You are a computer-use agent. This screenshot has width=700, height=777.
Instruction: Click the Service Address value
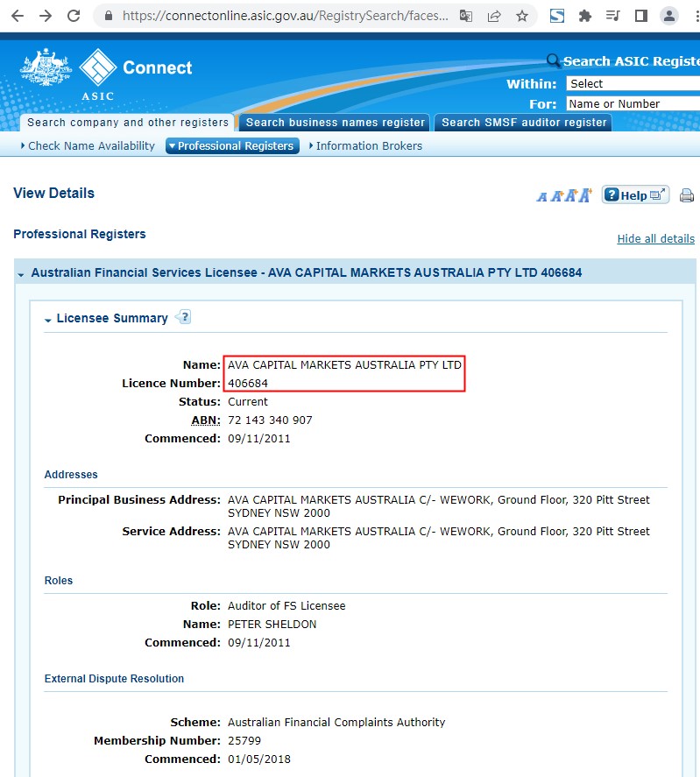pos(439,538)
